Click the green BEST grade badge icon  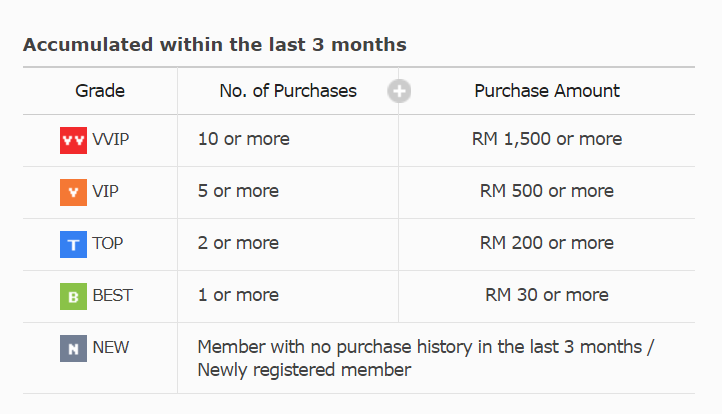click(73, 297)
